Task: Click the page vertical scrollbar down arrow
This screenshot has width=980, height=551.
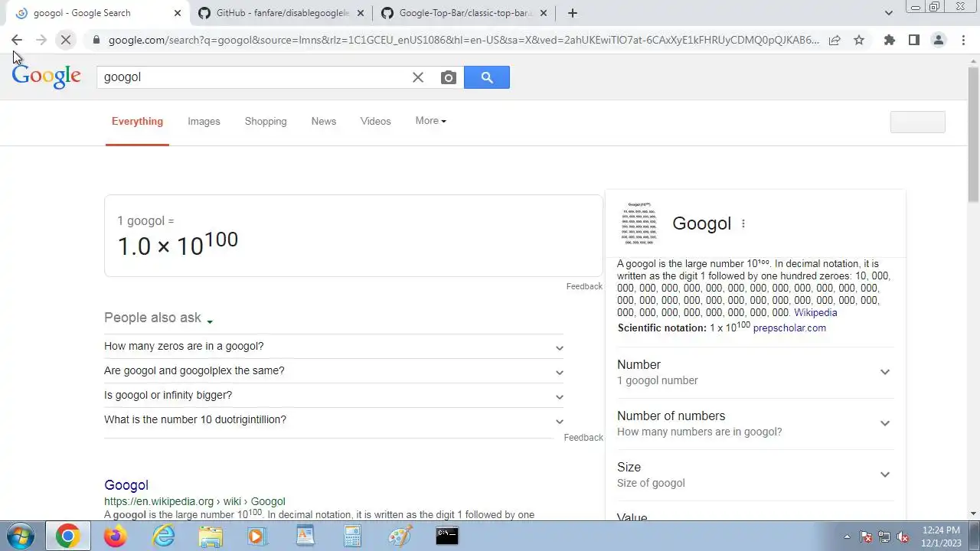Action: [973, 514]
